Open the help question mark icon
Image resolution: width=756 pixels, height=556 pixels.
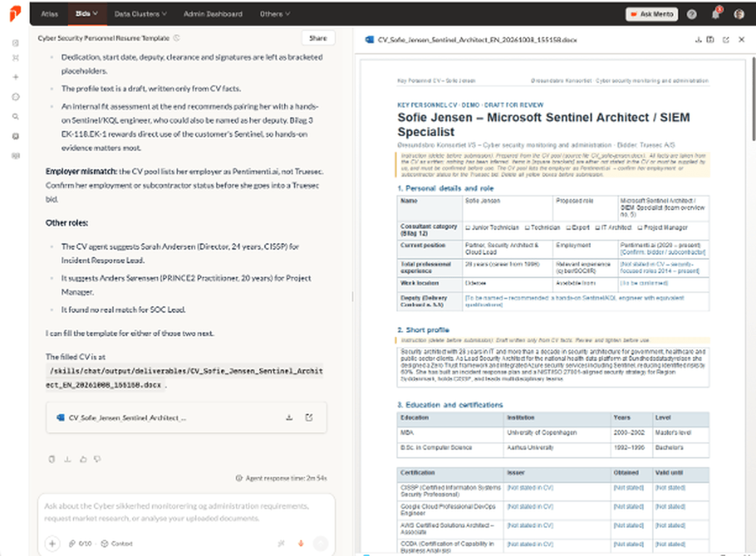tap(692, 14)
